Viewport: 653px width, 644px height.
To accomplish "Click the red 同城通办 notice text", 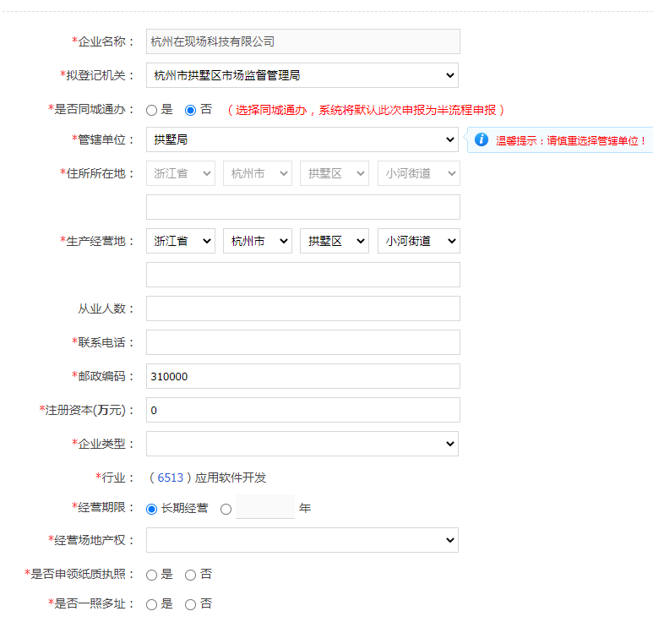I will tap(367, 111).
